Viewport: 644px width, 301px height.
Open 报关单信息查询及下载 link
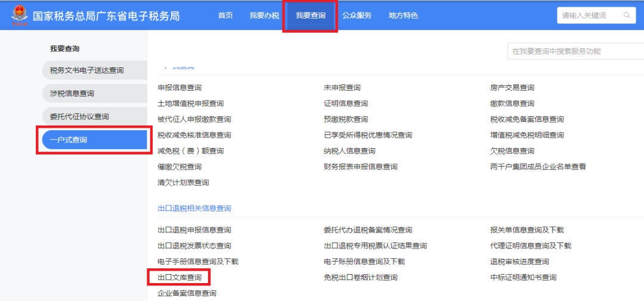click(x=527, y=230)
